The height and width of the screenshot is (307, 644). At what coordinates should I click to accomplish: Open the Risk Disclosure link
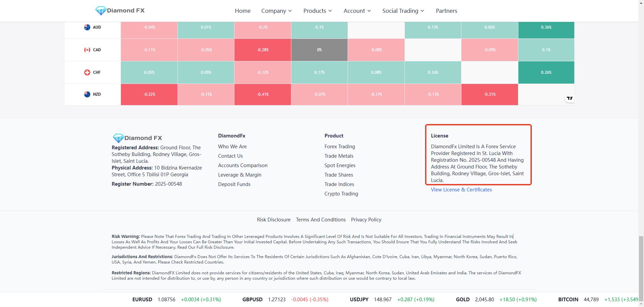273,220
